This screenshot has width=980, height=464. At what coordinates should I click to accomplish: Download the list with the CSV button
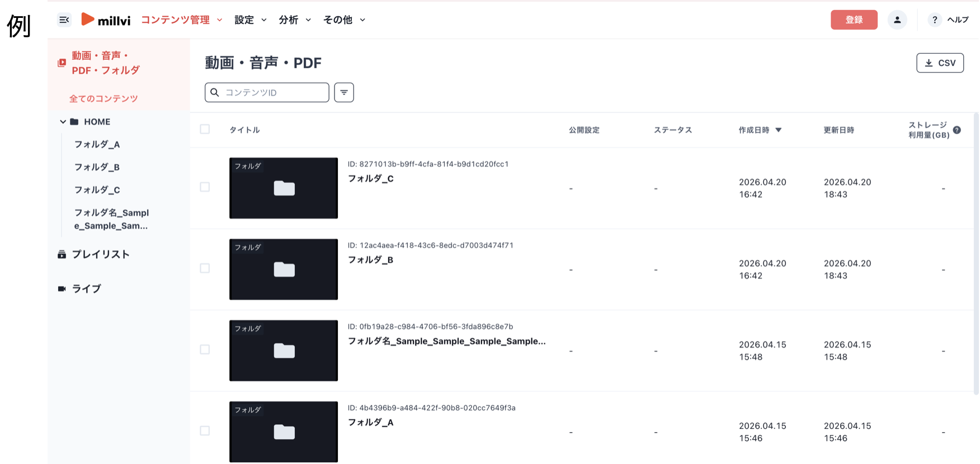[940, 63]
